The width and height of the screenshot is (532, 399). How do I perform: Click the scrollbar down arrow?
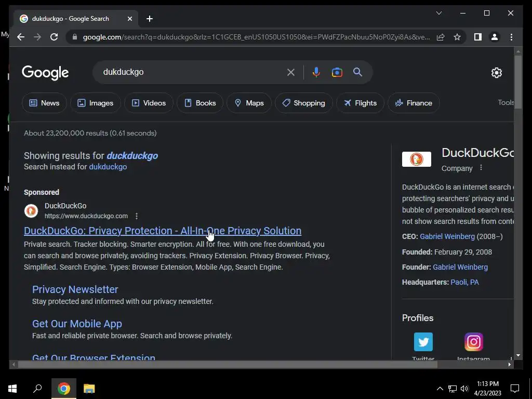518,355
